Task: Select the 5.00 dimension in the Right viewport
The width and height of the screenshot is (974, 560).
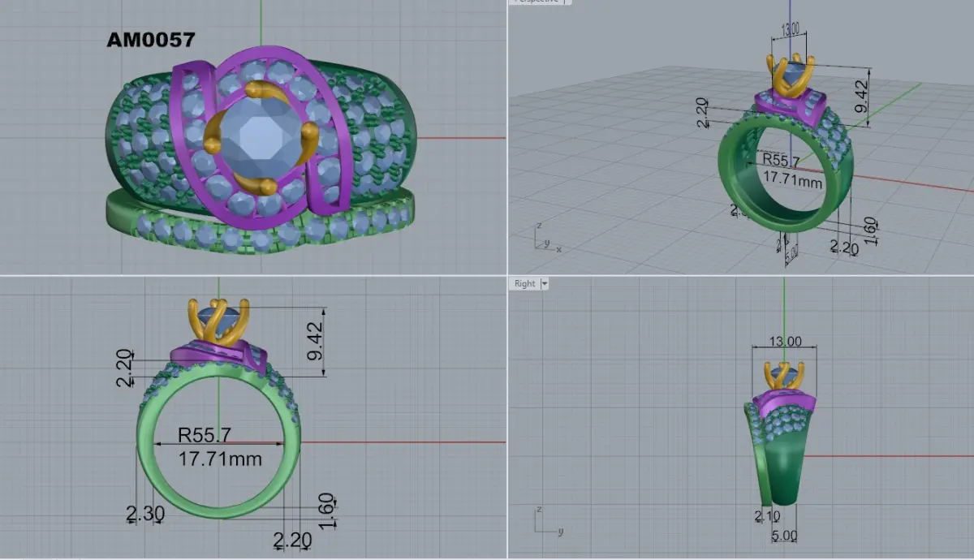Action: pyautogui.click(x=784, y=536)
